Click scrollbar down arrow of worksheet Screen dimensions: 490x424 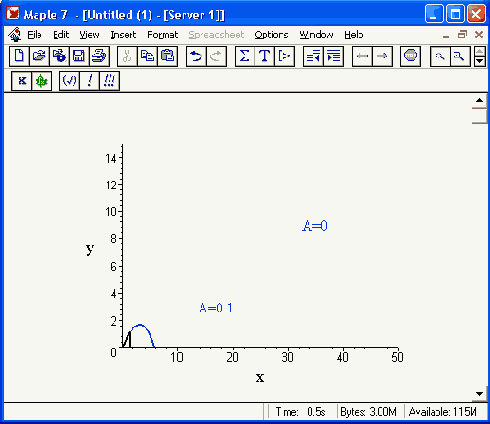tap(479, 394)
